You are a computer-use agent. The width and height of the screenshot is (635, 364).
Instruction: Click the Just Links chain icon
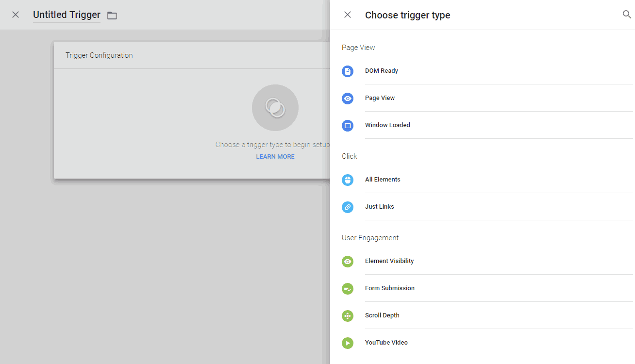pyautogui.click(x=348, y=207)
